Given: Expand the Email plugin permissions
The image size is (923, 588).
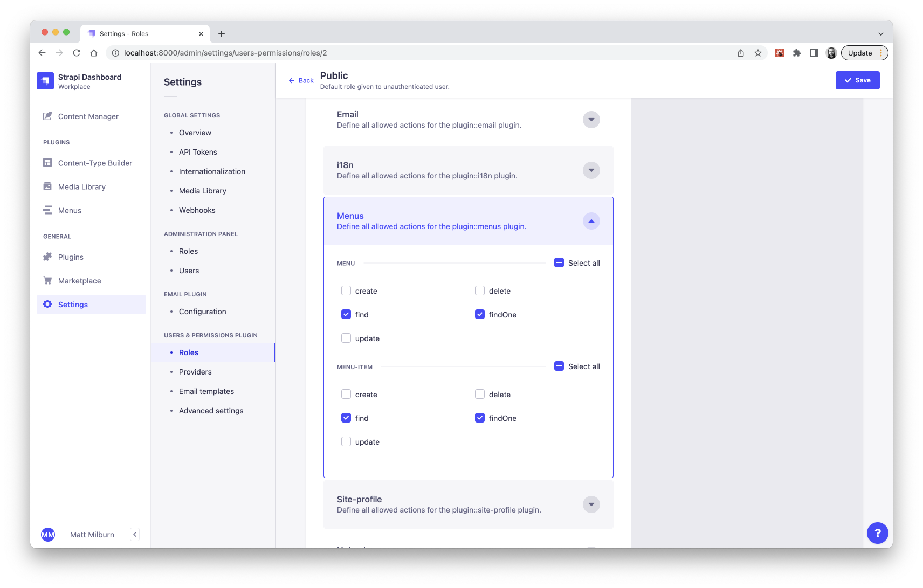Looking at the screenshot, I should pyautogui.click(x=591, y=120).
